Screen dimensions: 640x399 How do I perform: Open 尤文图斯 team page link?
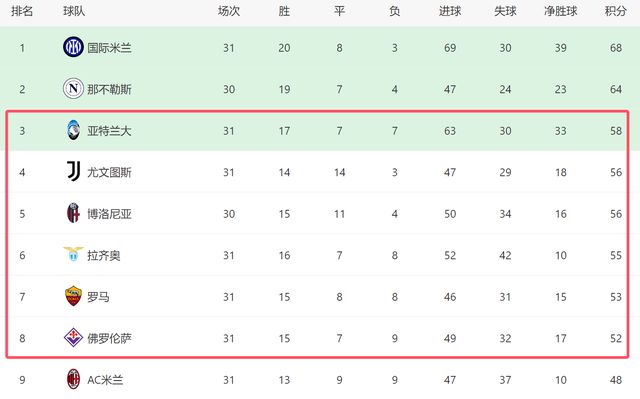pyautogui.click(x=109, y=172)
